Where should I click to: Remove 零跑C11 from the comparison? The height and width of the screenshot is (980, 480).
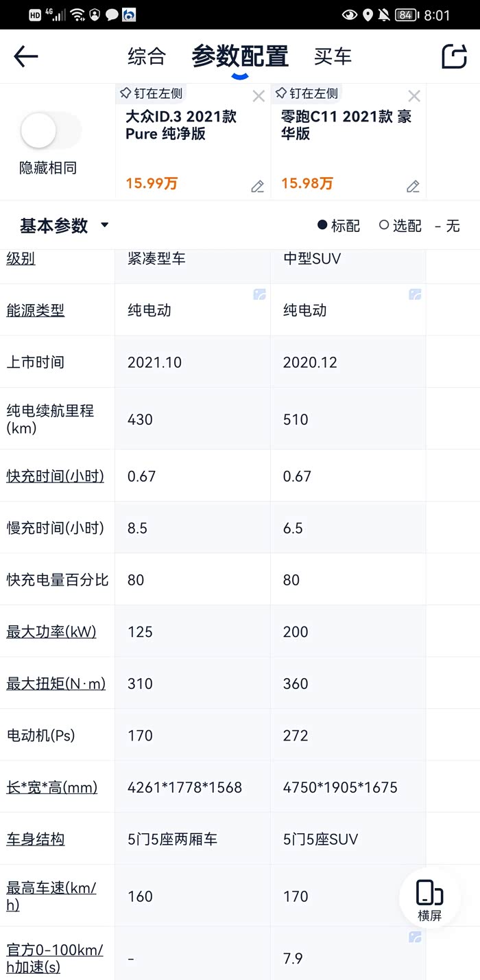coord(414,96)
